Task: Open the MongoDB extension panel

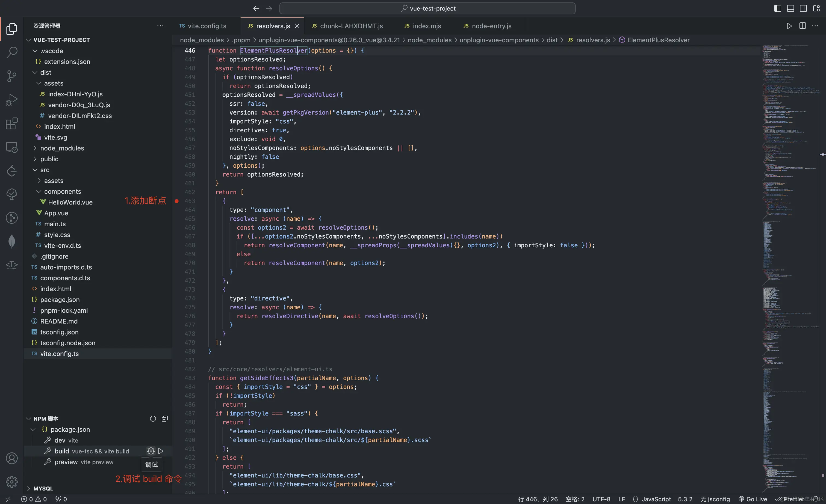Action: click(12, 241)
